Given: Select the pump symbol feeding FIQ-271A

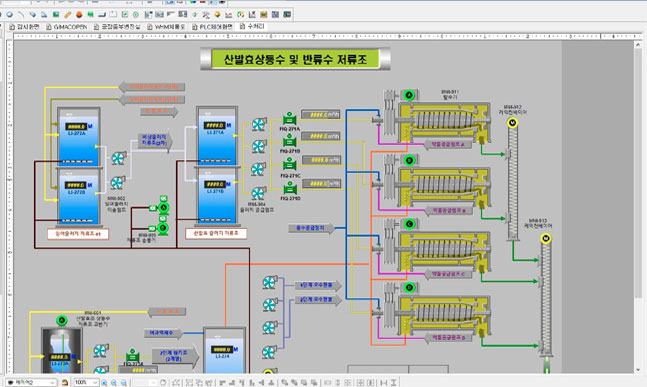Looking at the screenshot, I should click(x=259, y=124).
